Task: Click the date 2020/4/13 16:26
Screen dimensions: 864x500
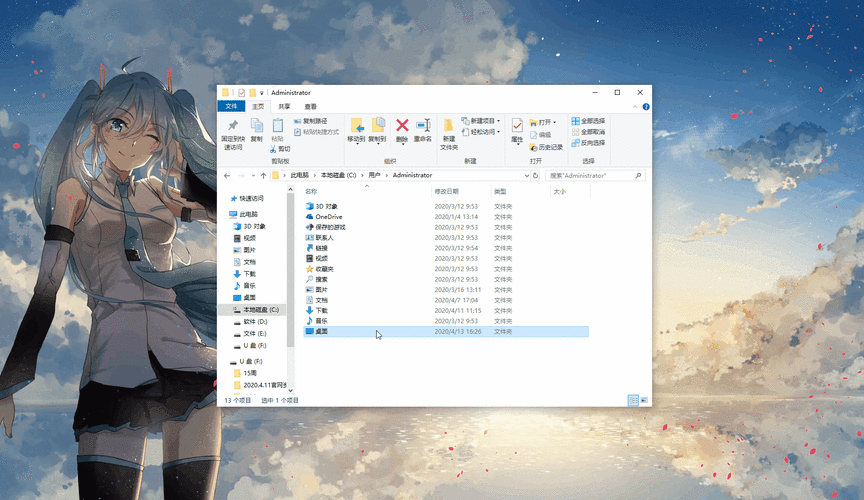Action: [458, 331]
